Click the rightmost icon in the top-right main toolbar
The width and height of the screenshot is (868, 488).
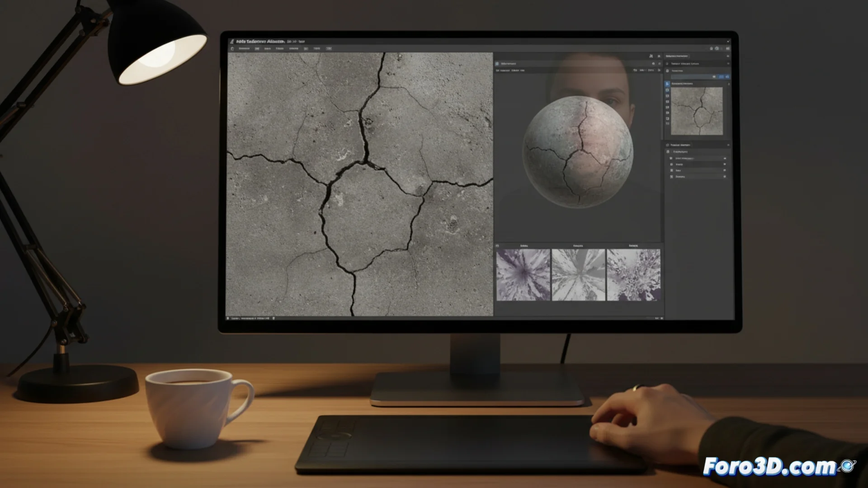point(727,48)
